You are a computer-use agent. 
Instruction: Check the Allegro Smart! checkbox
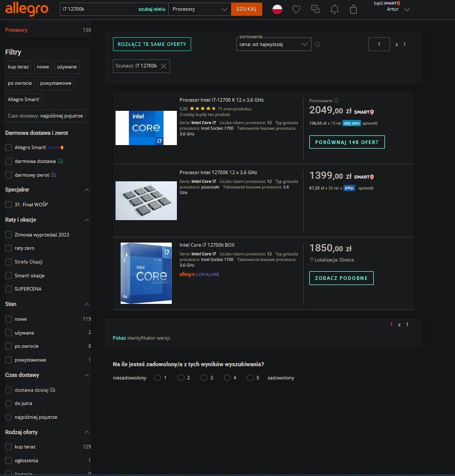(x=9, y=148)
